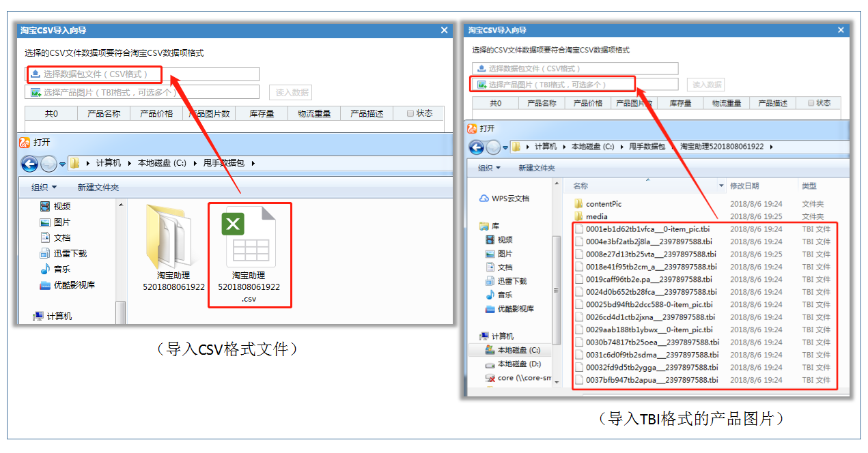The height and width of the screenshot is (453, 868).
Task: Select 库 in the right dialog sidebar
Action: (489, 226)
